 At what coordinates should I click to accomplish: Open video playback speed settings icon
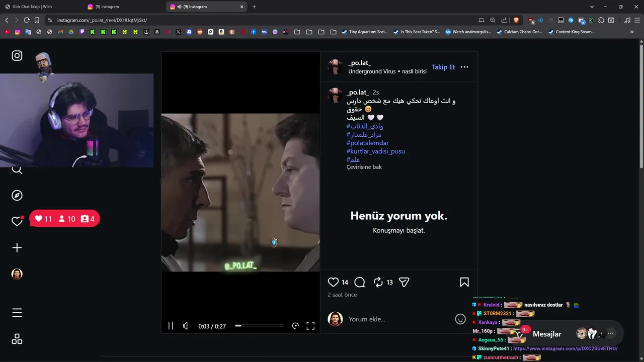(x=295, y=326)
